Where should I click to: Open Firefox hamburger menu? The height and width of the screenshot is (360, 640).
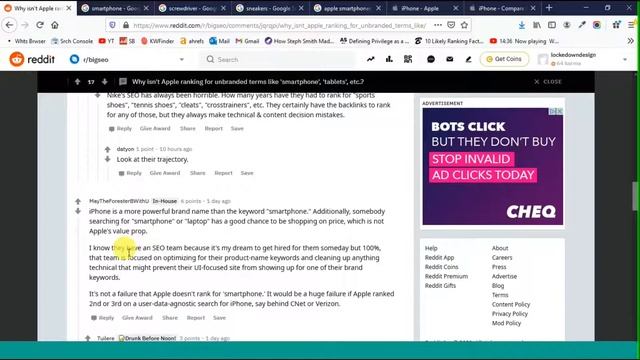click(x=631, y=25)
